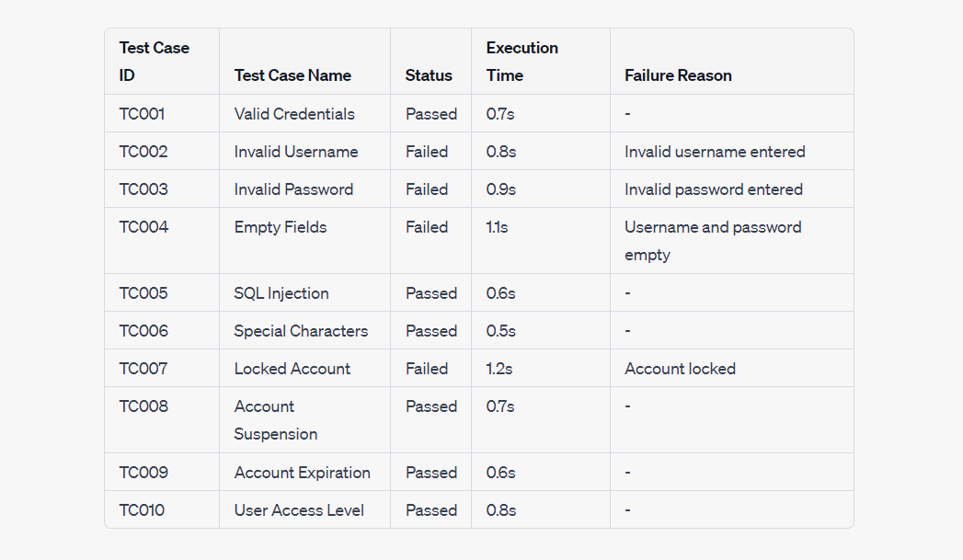
Task: Select the Account Suspension test name
Action: pos(276,420)
